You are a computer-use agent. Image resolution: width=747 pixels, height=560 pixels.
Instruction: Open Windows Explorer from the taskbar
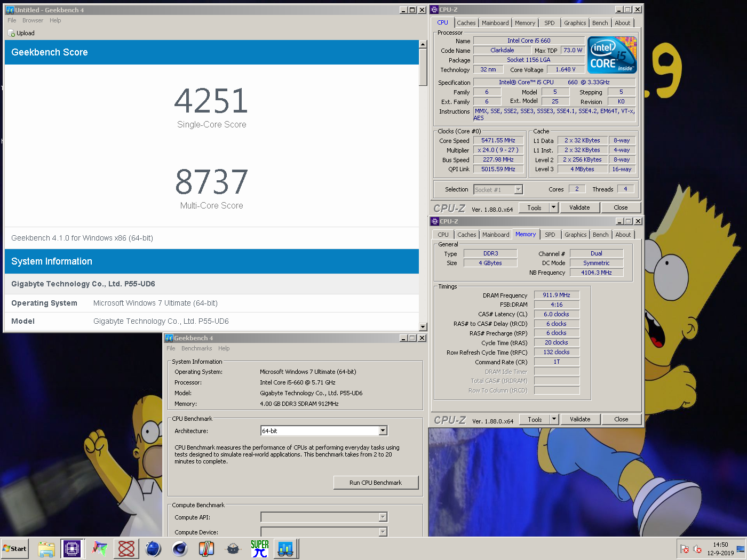(x=46, y=549)
